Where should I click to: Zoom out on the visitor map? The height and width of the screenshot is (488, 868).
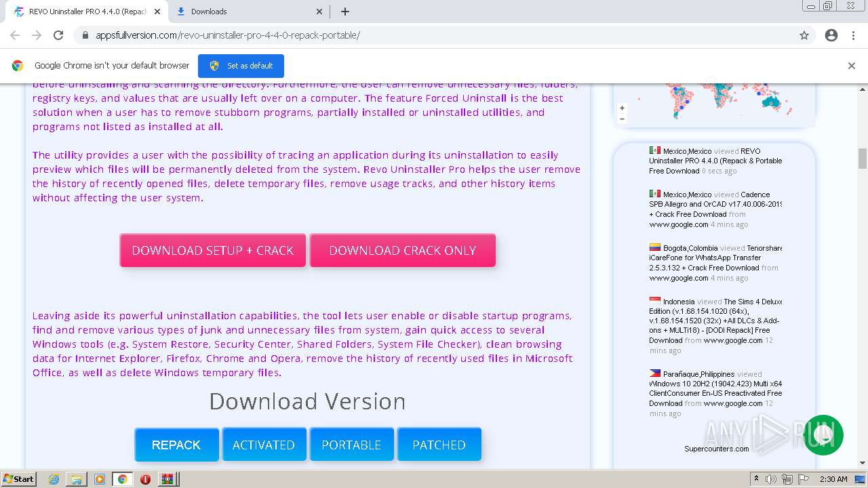click(x=622, y=119)
